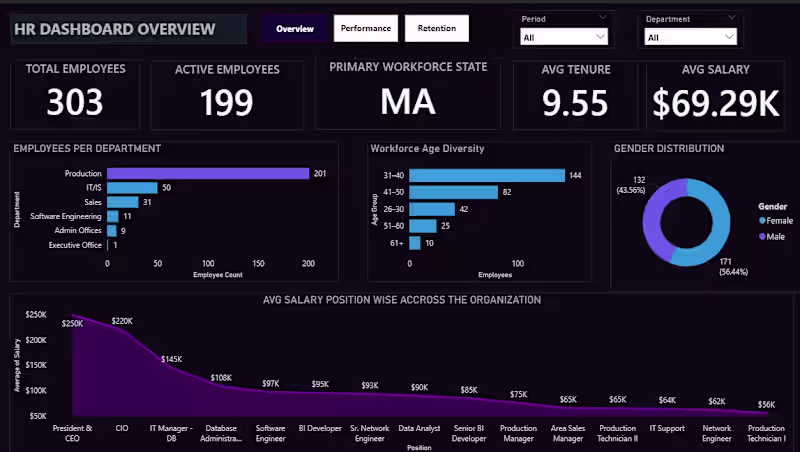
Task: Click the 132 (43.56%) donut label
Action: 631,185
